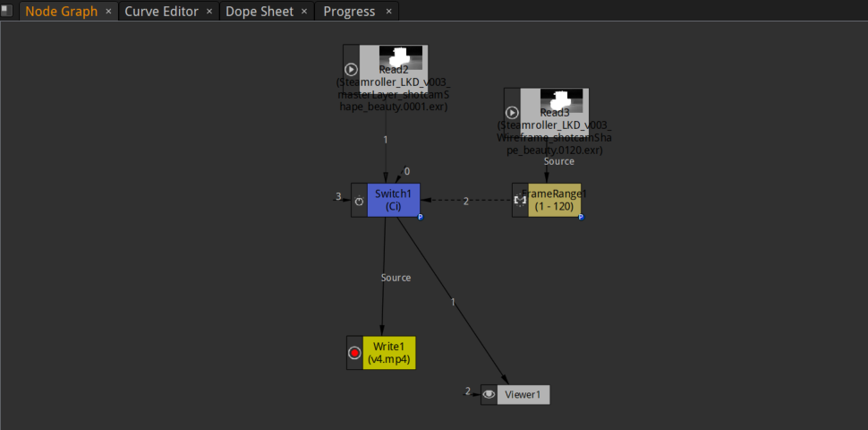
Task: Click the Read2 file name label
Action: click(x=393, y=94)
